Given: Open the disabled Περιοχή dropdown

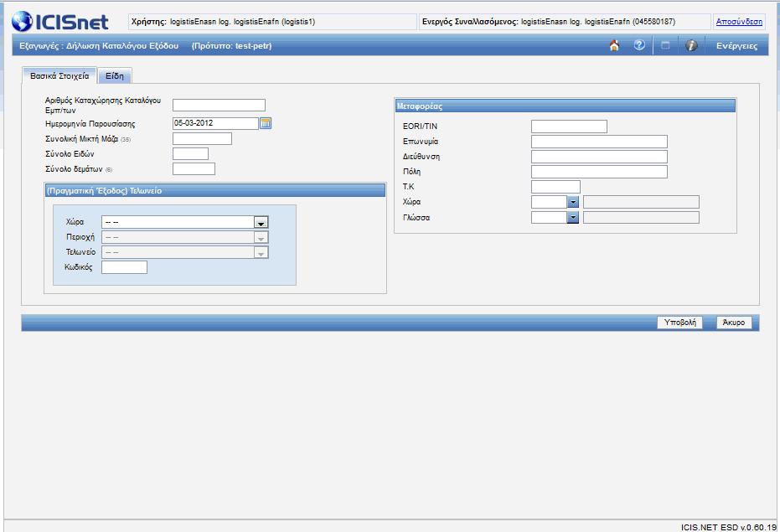Looking at the screenshot, I should click(261, 237).
